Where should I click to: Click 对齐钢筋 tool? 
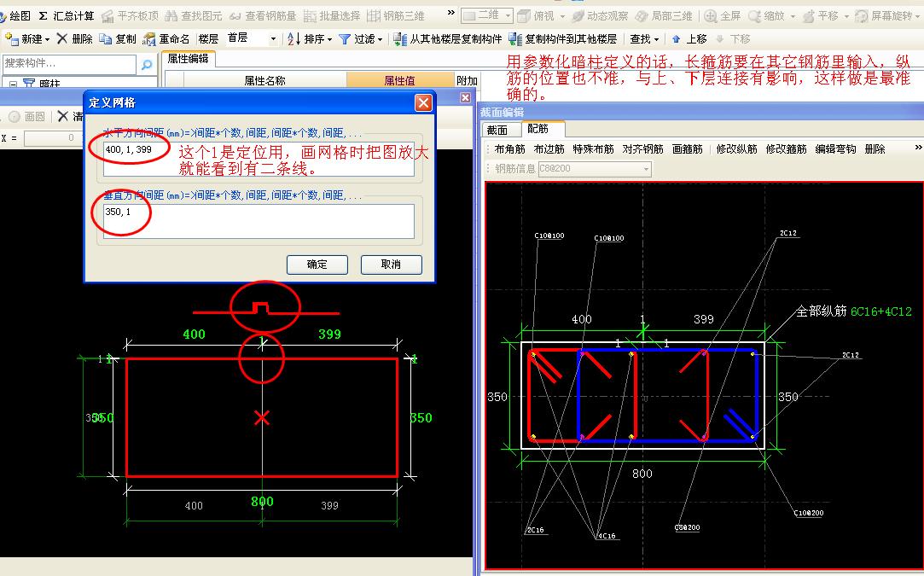642,149
